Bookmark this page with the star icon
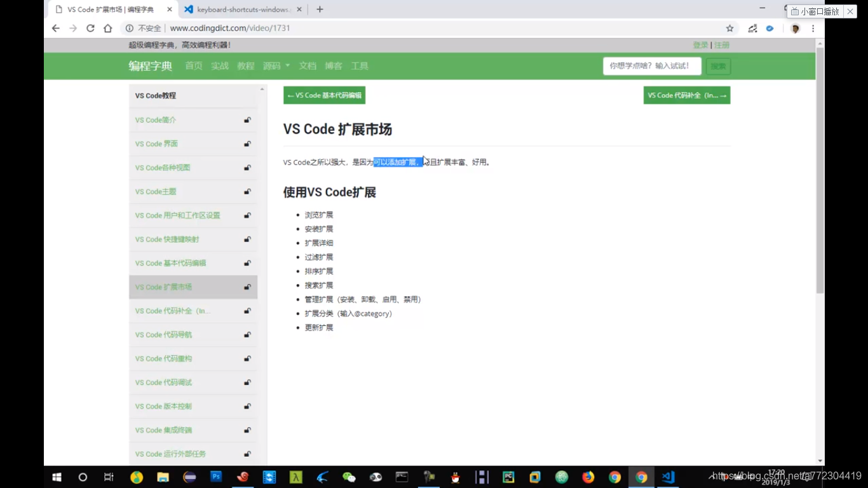The height and width of the screenshot is (488, 868). tap(730, 29)
